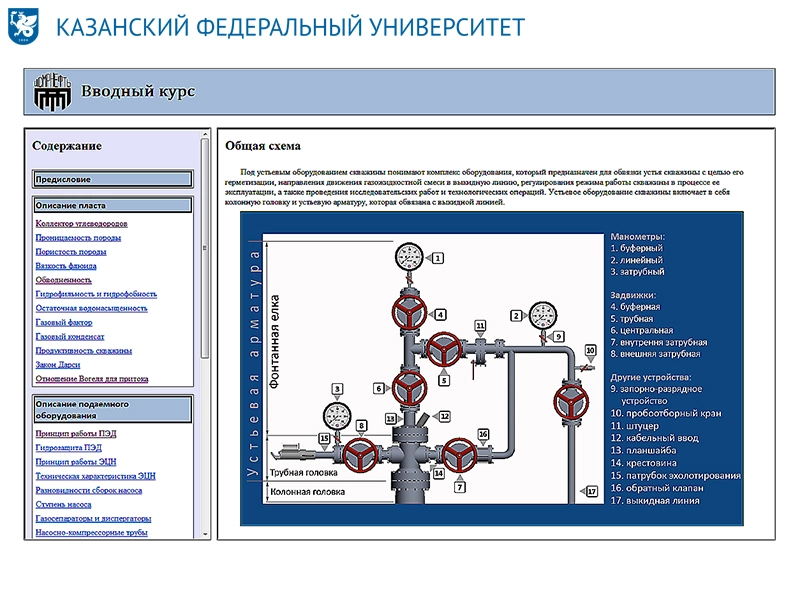The height and width of the screenshot is (600, 800).
Task: Click the oil company logo beside Вводный курс
Action: tap(52, 92)
